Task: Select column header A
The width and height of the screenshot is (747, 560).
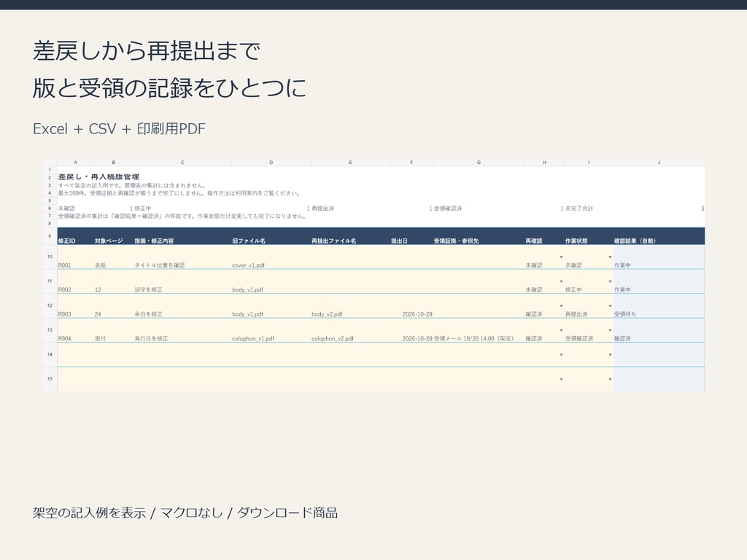Action: tap(75, 163)
